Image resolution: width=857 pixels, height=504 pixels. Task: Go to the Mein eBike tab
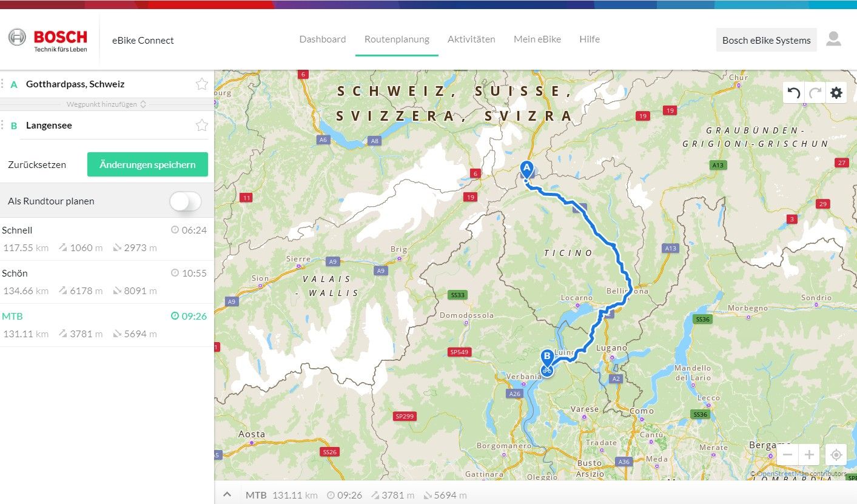coord(537,39)
